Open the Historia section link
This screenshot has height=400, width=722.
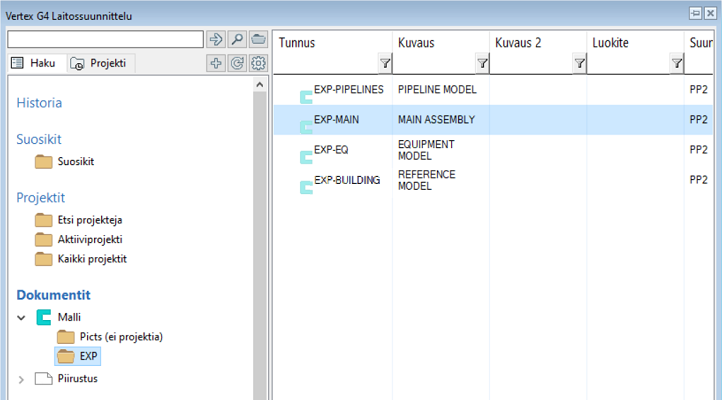pyautogui.click(x=39, y=102)
